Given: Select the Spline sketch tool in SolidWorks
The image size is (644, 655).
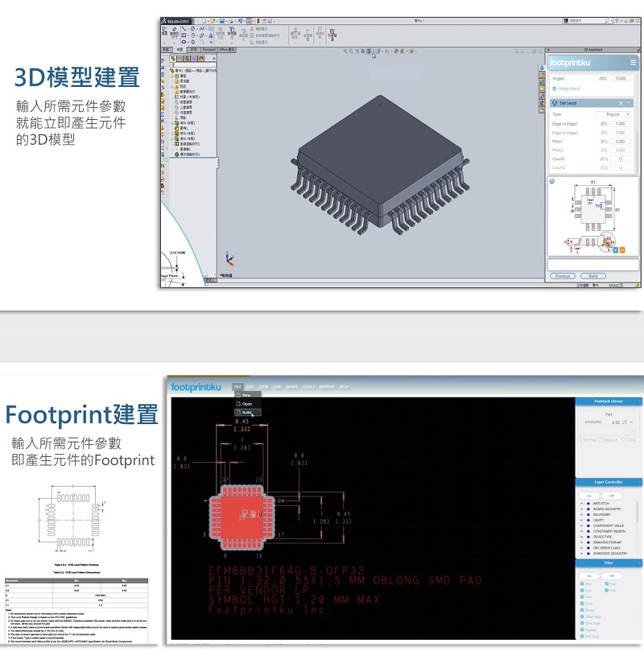Looking at the screenshot, I should click(201, 29).
